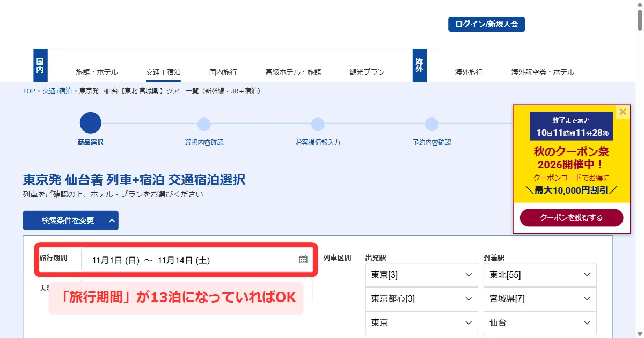
Task: Open the 東京都心[3] area dropdown
Action: (422, 299)
